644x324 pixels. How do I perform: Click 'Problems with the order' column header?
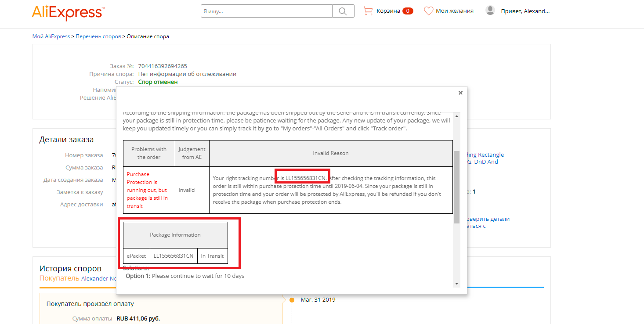click(x=149, y=153)
